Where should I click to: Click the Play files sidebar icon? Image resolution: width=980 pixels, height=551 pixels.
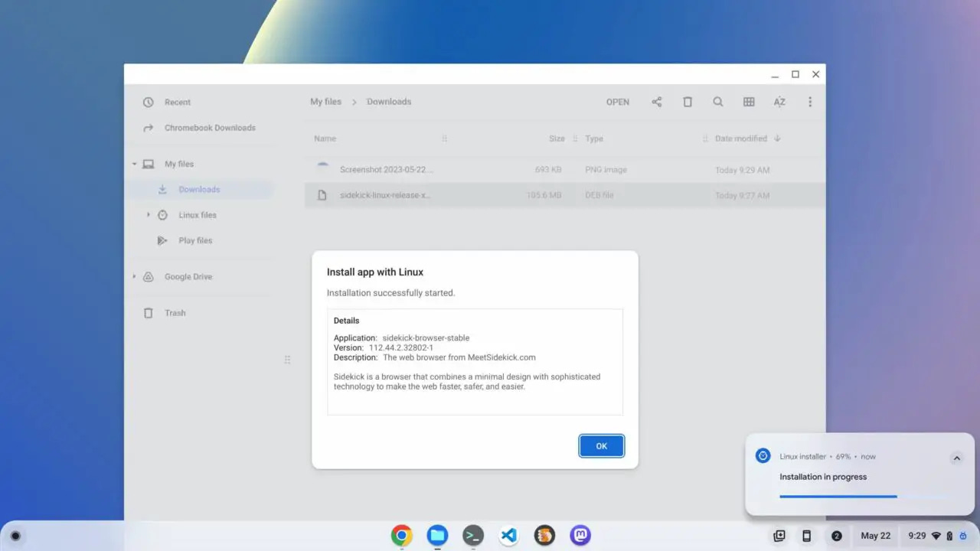[162, 240]
